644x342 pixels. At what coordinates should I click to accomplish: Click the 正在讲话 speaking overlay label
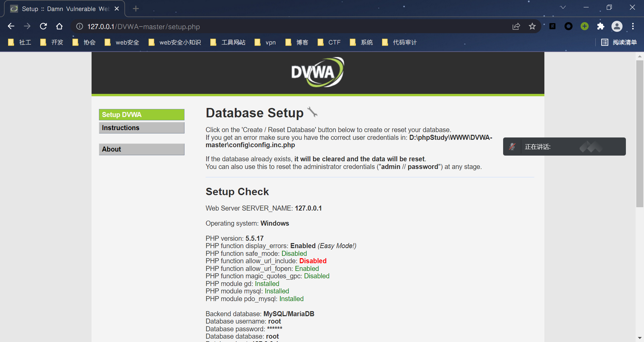click(538, 147)
